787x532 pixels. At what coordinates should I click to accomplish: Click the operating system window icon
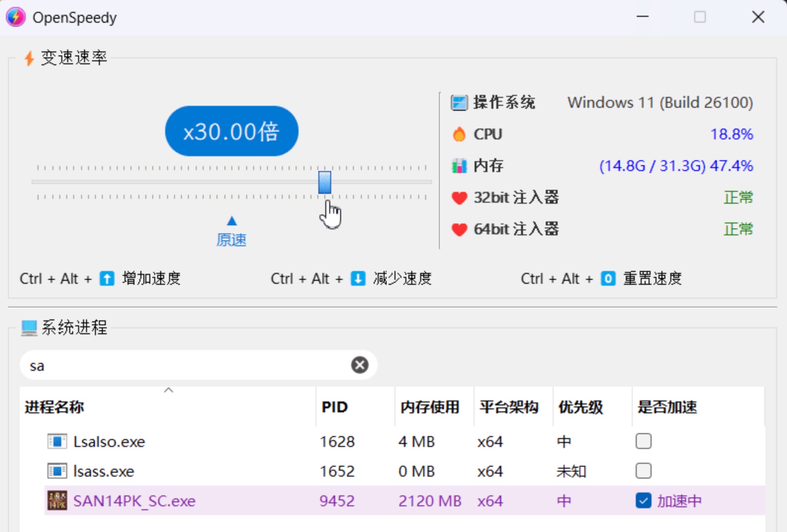click(x=459, y=103)
